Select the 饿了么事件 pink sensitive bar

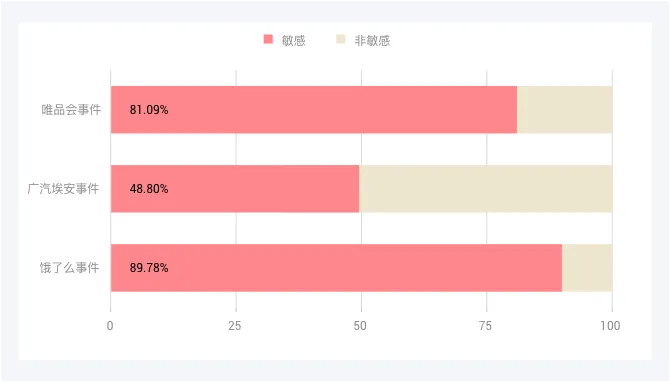[336, 268]
